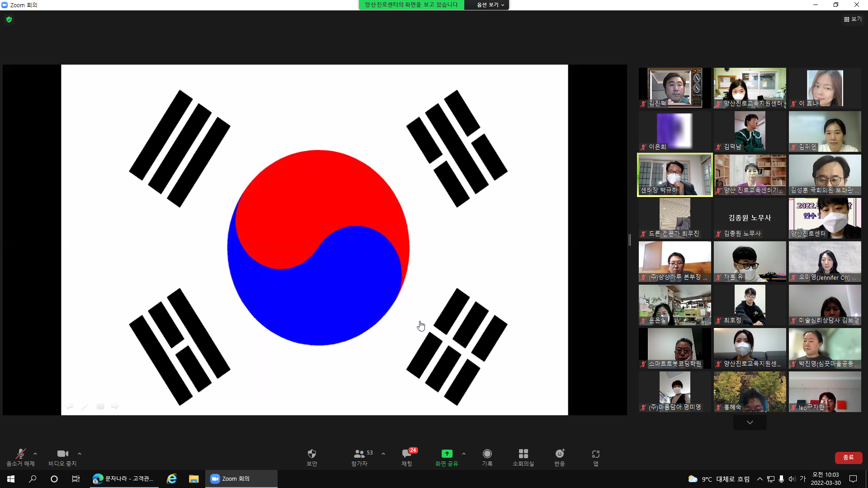This screenshot has width=868, height=488.
Task: Select 스마트로봇코딩학원 thumbnail
Action: [x=675, y=348]
